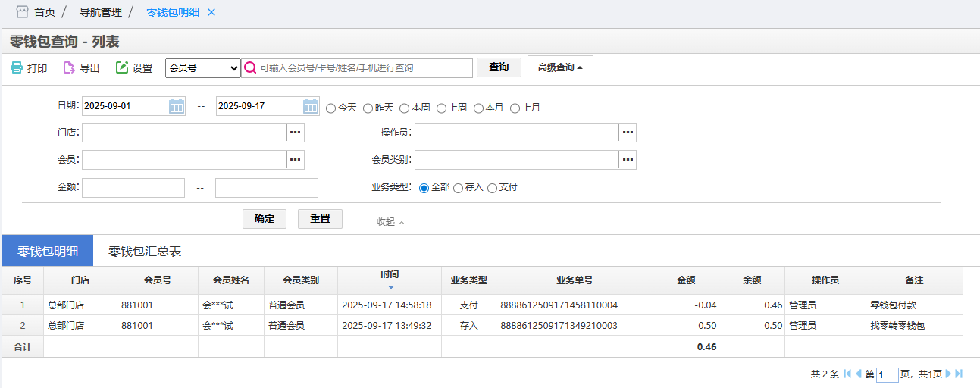
Task: Collapse the advanced query (高级查询) panel
Action: click(560, 67)
